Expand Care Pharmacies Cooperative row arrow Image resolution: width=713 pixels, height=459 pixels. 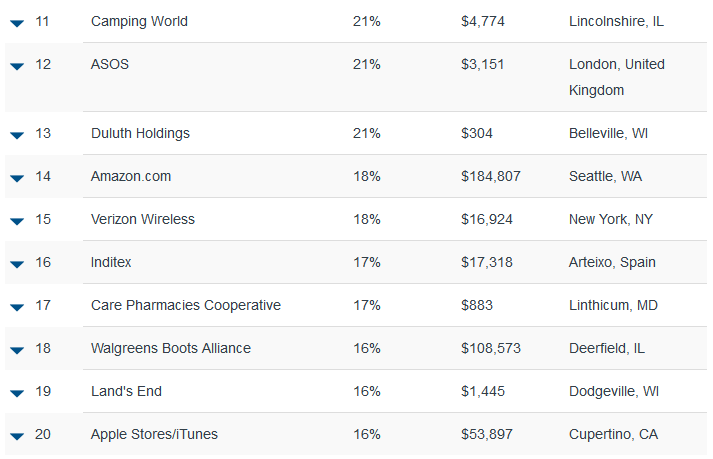pyautogui.click(x=17, y=308)
